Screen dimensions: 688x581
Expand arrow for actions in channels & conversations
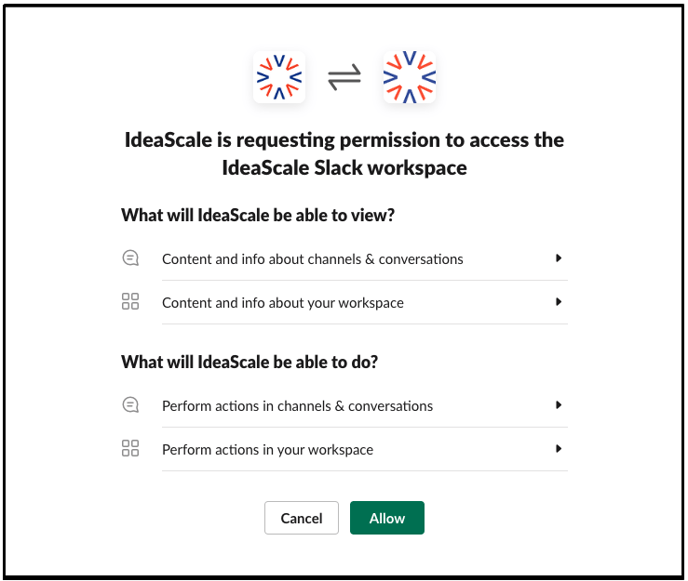tap(558, 405)
